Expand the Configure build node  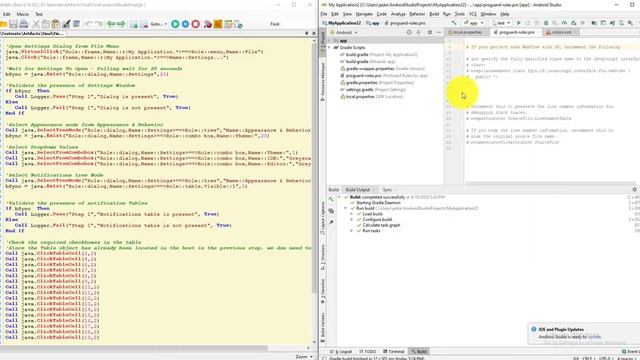[351, 220]
